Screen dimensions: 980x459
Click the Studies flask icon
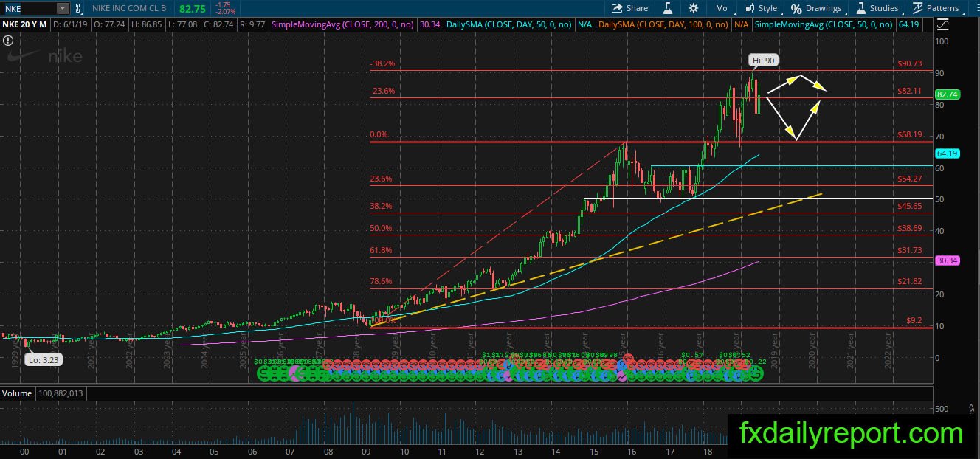point(860,8)
